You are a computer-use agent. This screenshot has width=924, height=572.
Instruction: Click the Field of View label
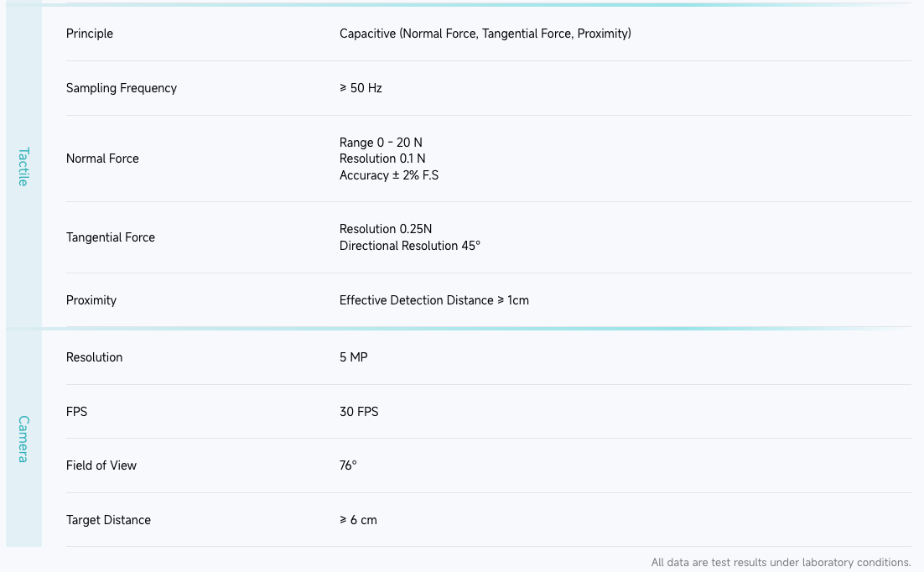[101, 465]
